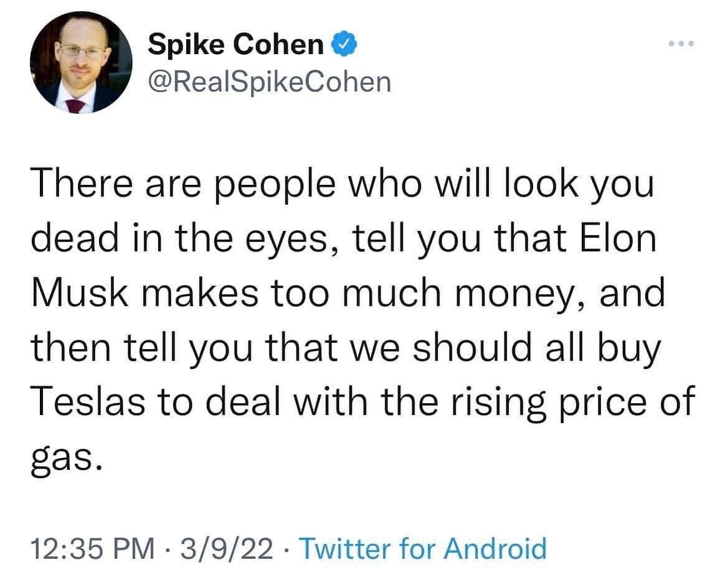The width and height of the screenshot is (728, 575).
Task: Click the blue verified checkmark badge
Action: click(342, 45)
